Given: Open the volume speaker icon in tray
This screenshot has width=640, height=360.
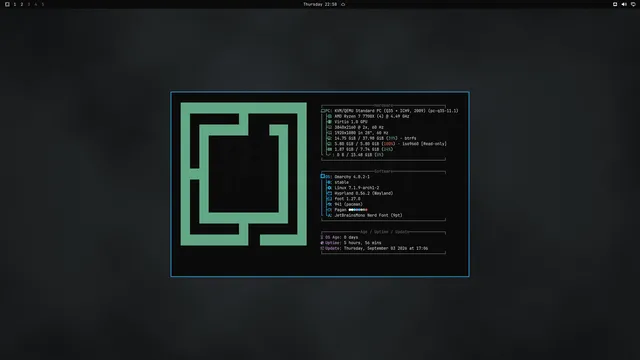Looking at the screenshot, I should point(624,4).
